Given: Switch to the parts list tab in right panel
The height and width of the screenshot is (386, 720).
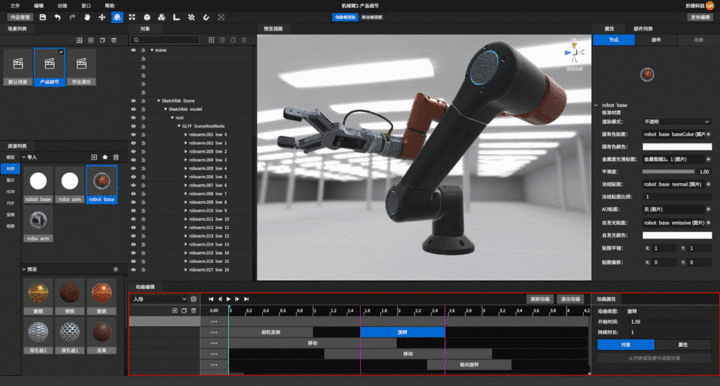Looking at the screenshot, I should coord(643,28).
